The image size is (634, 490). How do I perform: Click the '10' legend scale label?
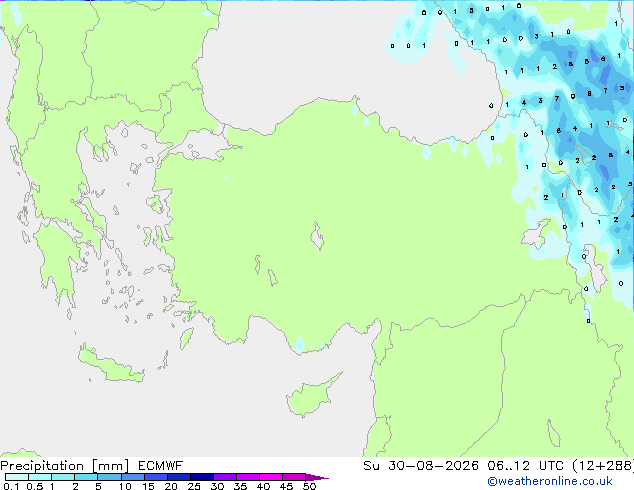coord(125,486)
